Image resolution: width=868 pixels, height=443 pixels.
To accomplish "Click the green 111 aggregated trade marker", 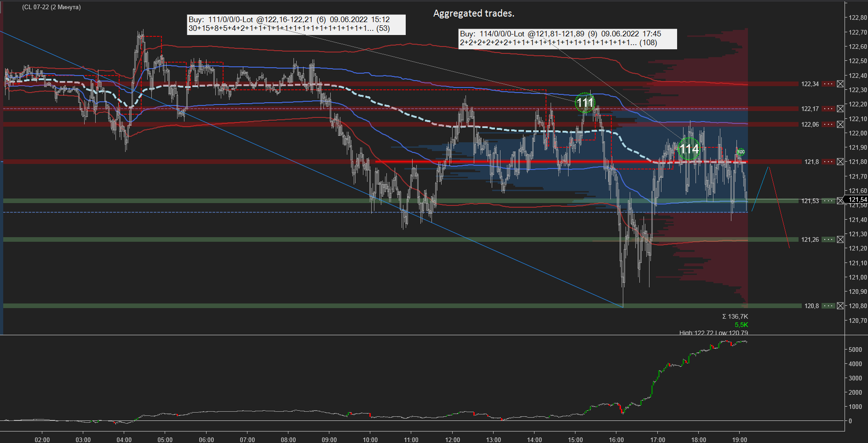I will [x=585, y=103].
